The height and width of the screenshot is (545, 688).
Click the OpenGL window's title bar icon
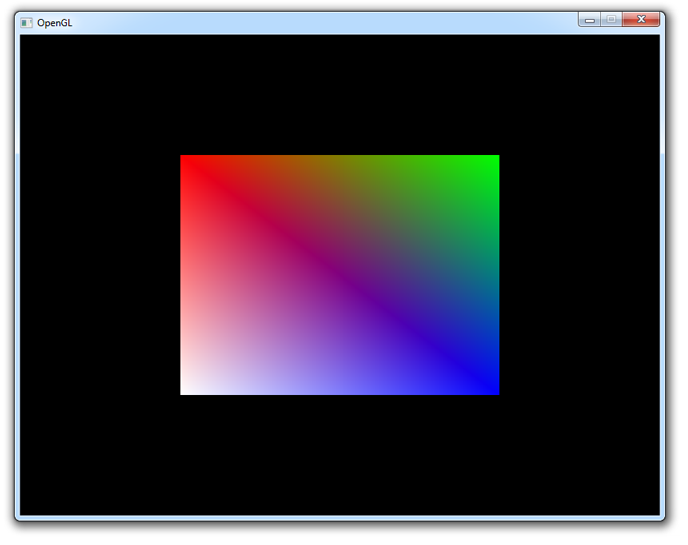(x=26, y=23)
